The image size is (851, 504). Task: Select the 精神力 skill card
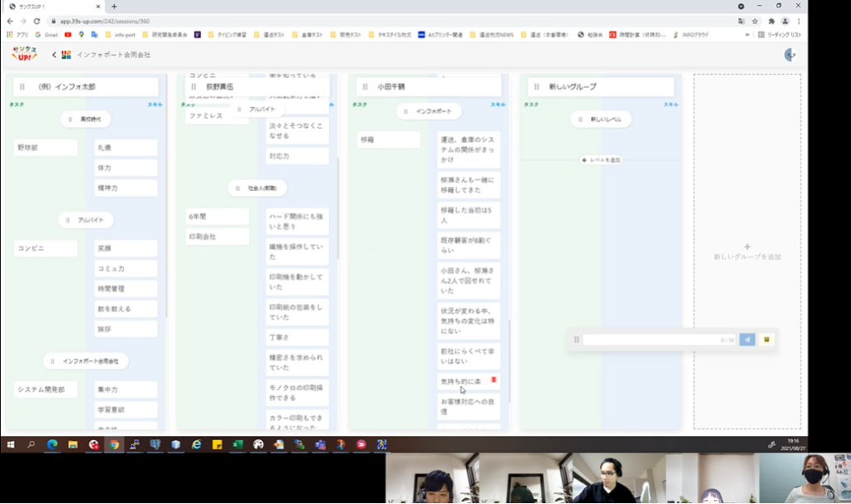pos(126,188)
